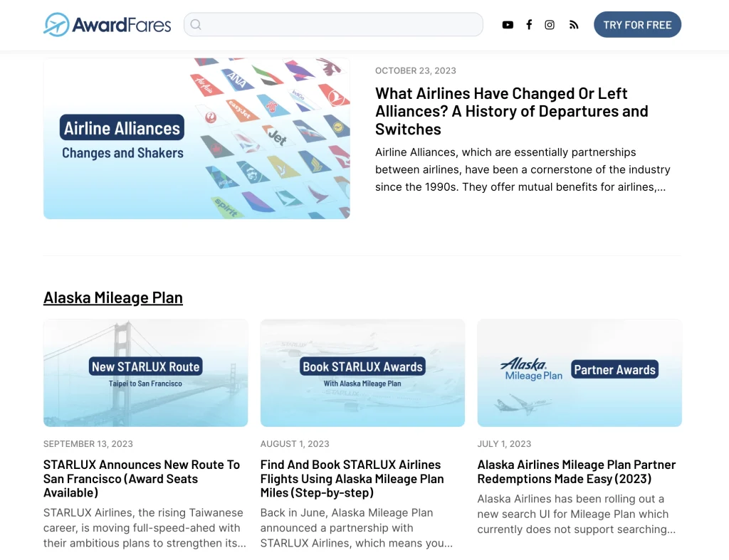Click the TRY FOR FREE button
The width and height of the screenshot is (729, 560).
click(637, 25)
